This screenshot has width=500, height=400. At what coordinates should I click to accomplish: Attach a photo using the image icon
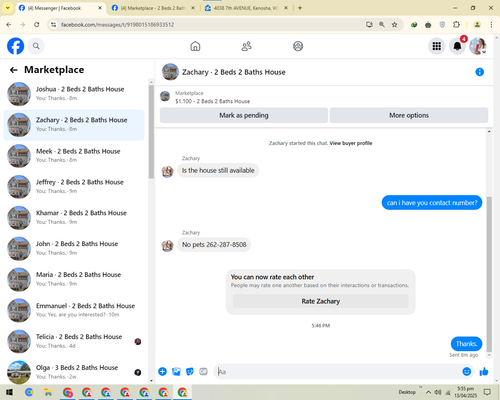click(176, 371)
